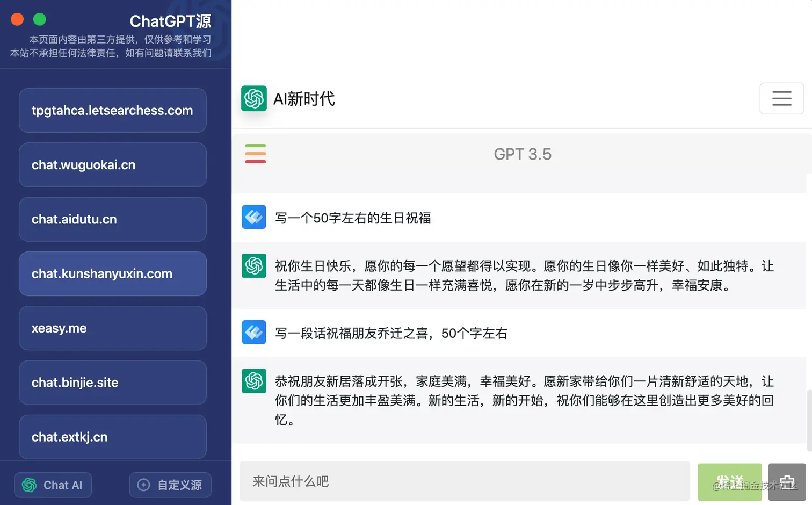This screenshot has height=505, width=812.
Task: Focus the 来问点什么吧 message input
Action: [465, 481]
